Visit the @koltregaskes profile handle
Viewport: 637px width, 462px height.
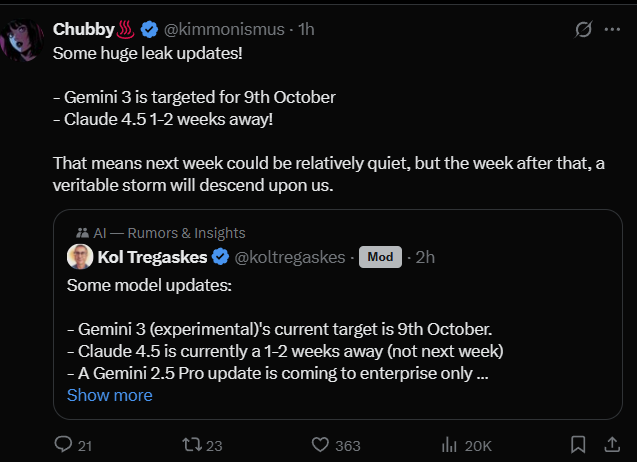pyautogui.click(x=288, y=257)
